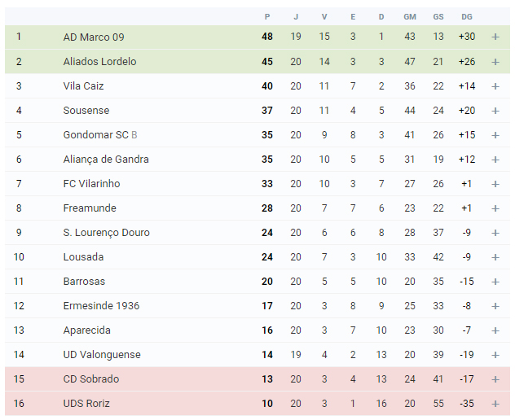515x420 pixels.
Task: Click plus icon for Gondomar SC B
Action: 495,135
